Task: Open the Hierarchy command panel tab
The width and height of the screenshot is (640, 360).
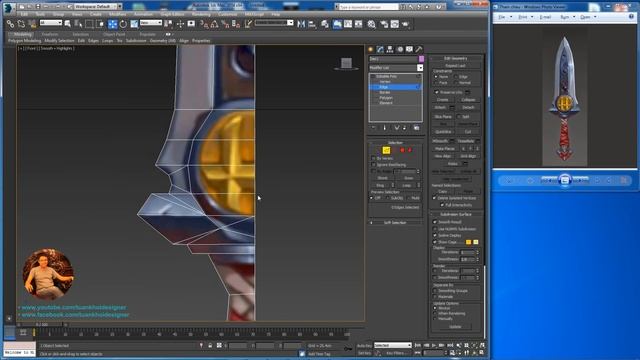Action: point(390,49)
